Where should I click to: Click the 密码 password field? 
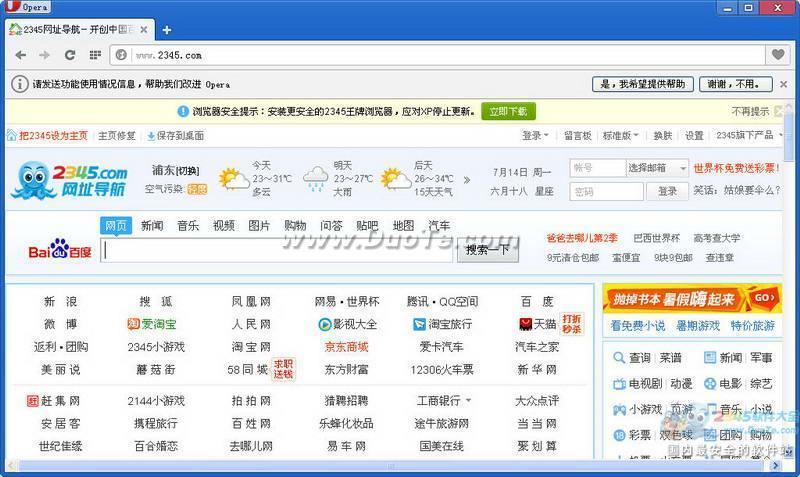[607, 191]
